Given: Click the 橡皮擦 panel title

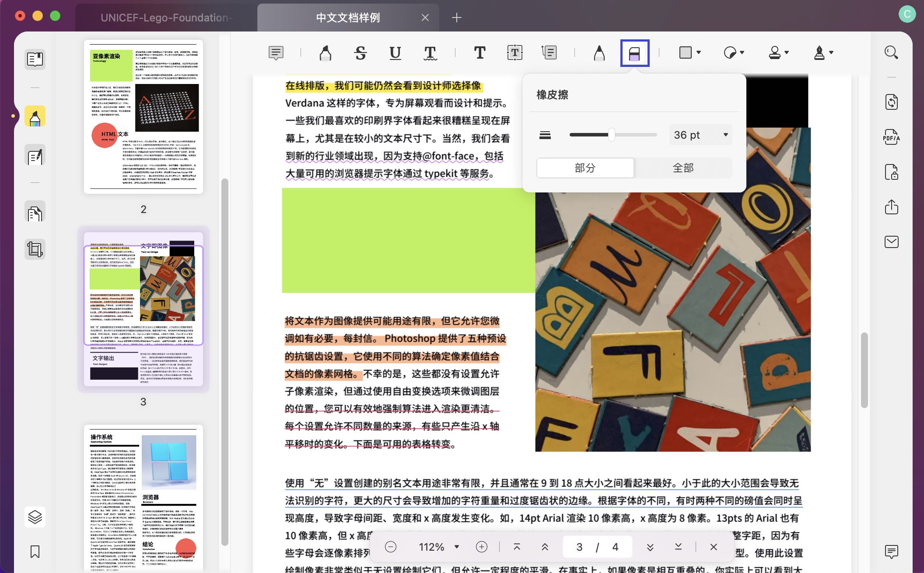Looking at the screenshot, I should point(553,95).
